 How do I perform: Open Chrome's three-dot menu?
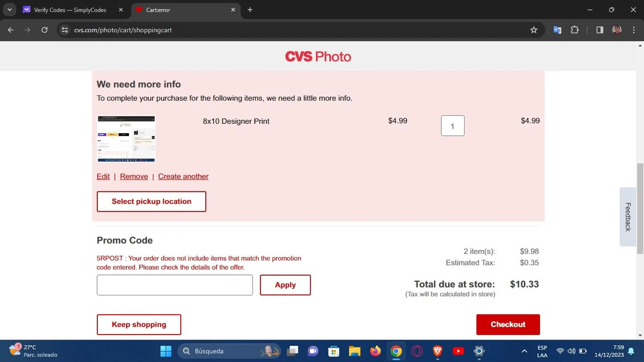pyautogui.click(x=634, y=30)
